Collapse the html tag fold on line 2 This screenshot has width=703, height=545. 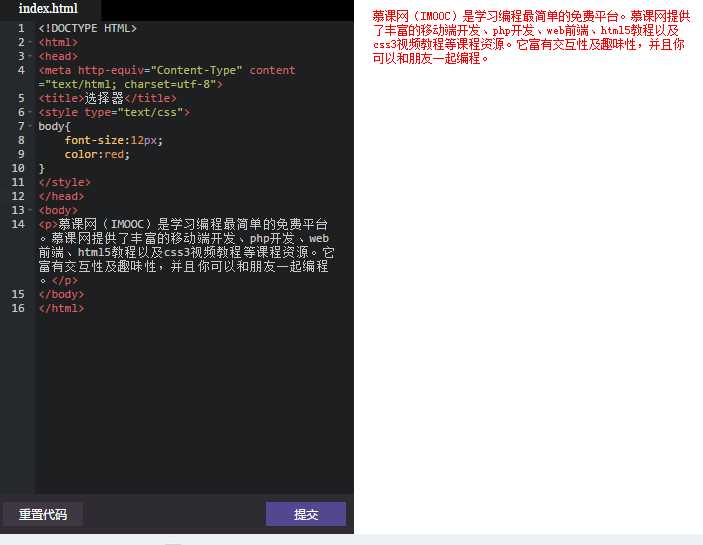click(30, 43)
